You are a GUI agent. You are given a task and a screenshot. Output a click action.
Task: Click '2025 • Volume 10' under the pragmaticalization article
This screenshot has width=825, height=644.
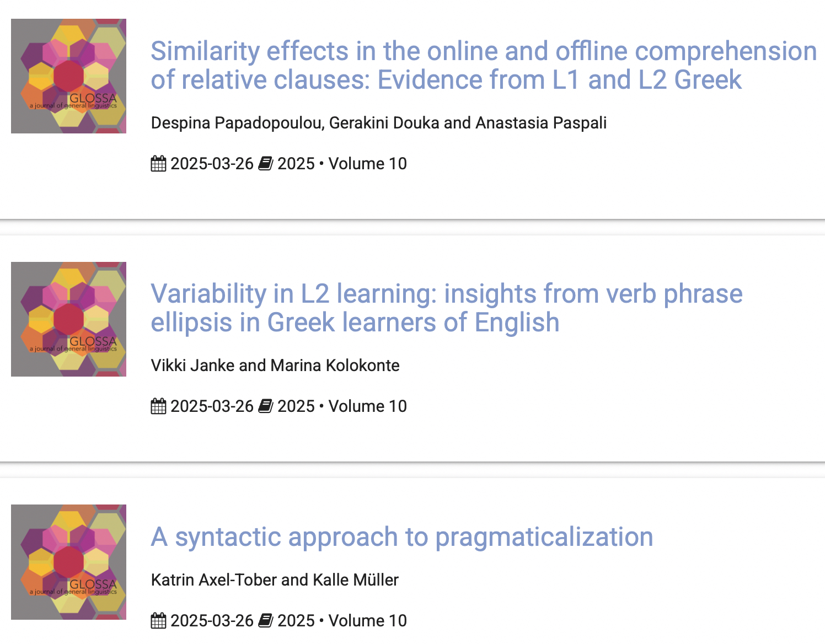(342, 621)
